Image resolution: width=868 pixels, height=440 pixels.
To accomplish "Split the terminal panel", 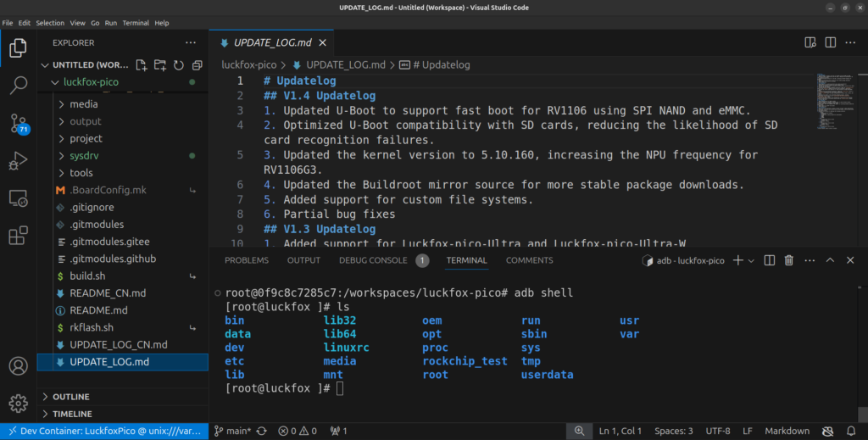I will coord(770,260).
